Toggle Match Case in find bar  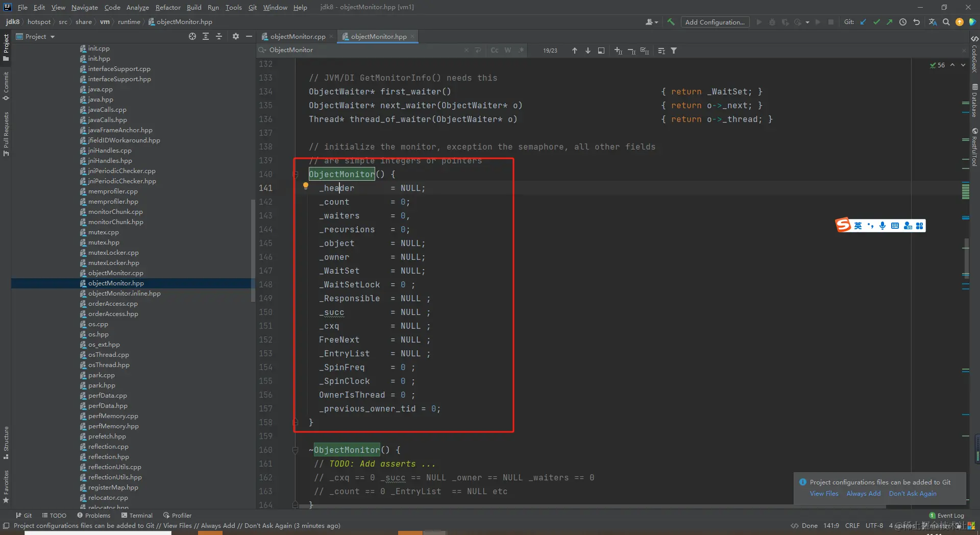(494, 50)
